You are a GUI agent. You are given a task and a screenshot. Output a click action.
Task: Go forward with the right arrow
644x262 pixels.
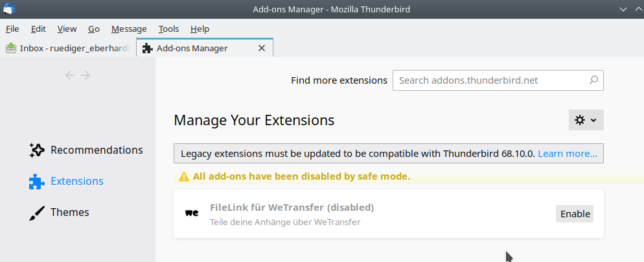(86, 75)
